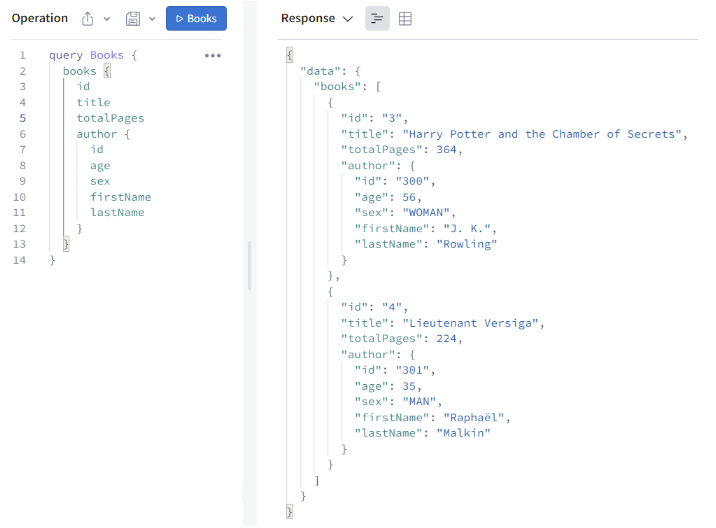The image size is (716, 528).
Task: Click age value 56 in response
Action: pyautogui.click(x=409, y=197)
